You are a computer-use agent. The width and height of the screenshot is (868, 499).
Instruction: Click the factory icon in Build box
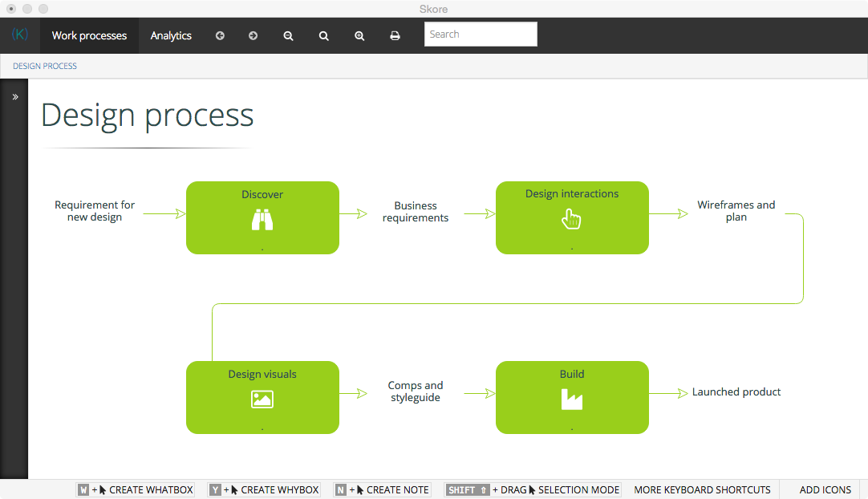572,400
